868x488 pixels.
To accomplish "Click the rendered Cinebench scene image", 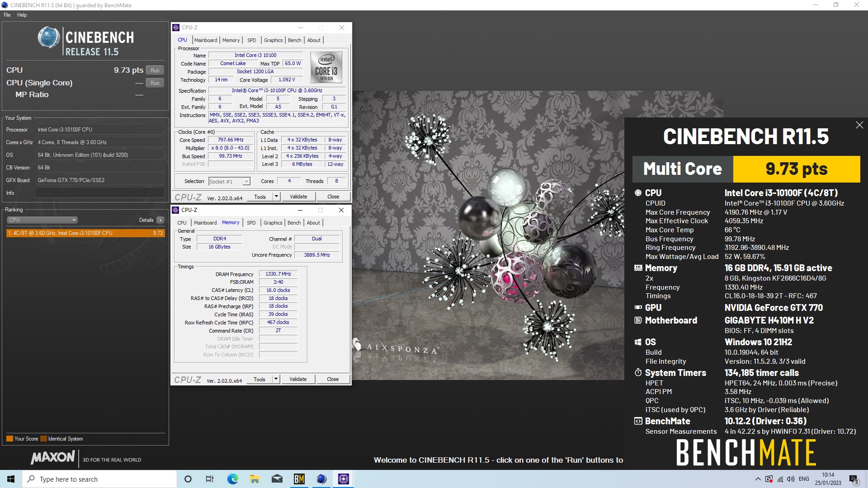I will (488, 235).
